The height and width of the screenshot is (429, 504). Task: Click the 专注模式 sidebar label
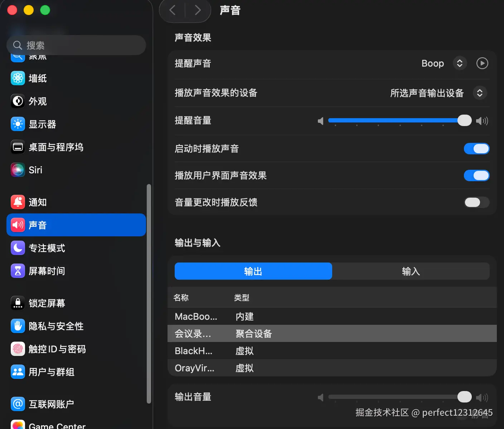click(x=47, y=248)
